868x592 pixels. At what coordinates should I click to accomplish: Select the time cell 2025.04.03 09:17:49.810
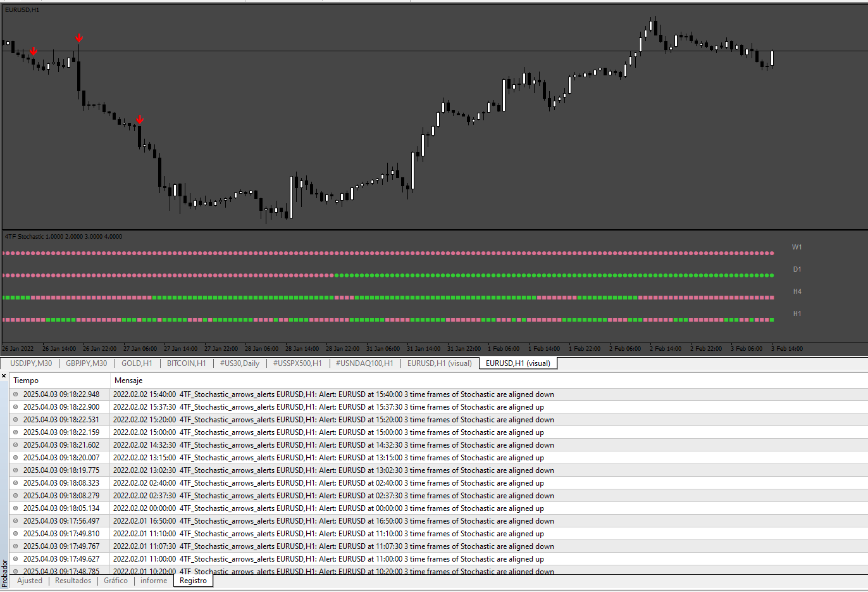click(x=61, y=534)
